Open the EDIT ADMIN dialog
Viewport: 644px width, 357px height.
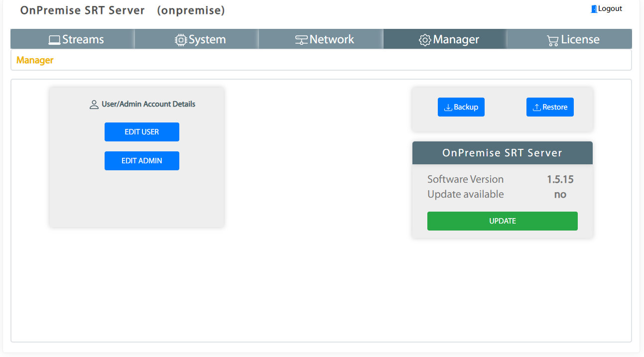click(141, 161)
